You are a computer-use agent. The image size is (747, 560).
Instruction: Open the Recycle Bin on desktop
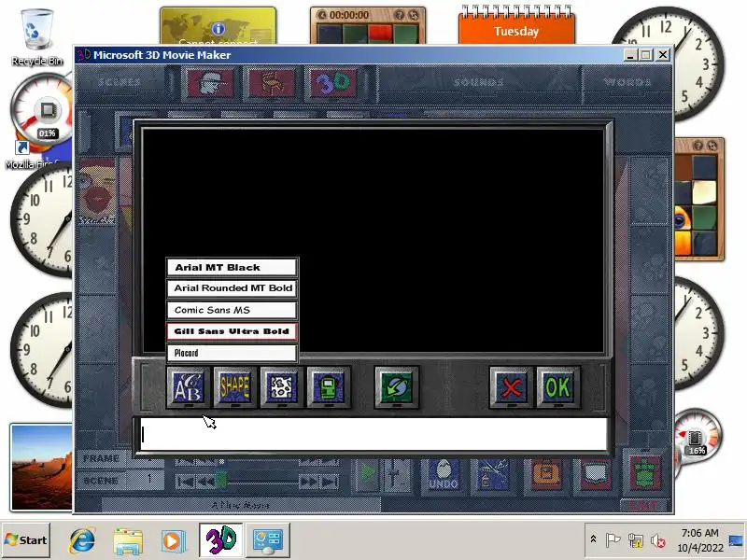click(36, 37)
